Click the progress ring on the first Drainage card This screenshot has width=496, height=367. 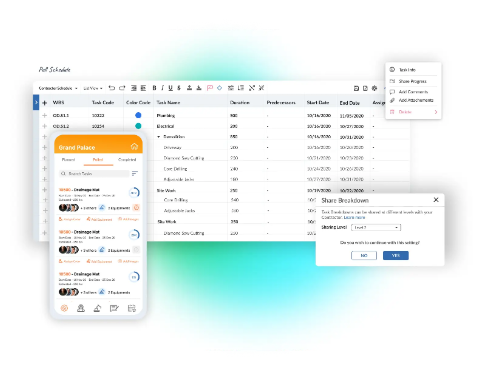[134, 192]
